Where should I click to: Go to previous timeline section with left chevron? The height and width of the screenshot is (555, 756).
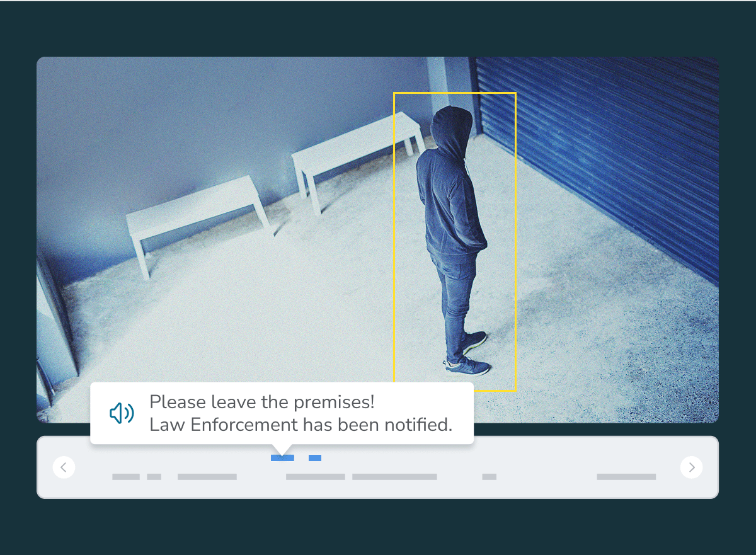pos(64,467)
